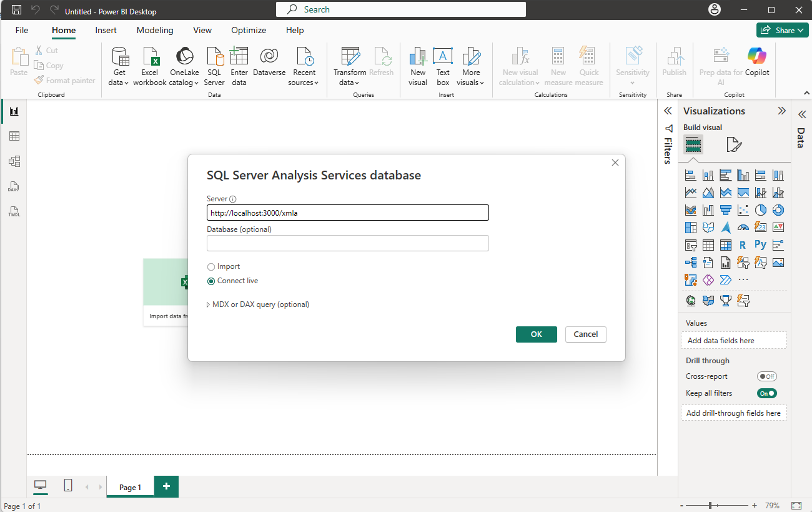Open Format visual pane icon

(734, 145)
